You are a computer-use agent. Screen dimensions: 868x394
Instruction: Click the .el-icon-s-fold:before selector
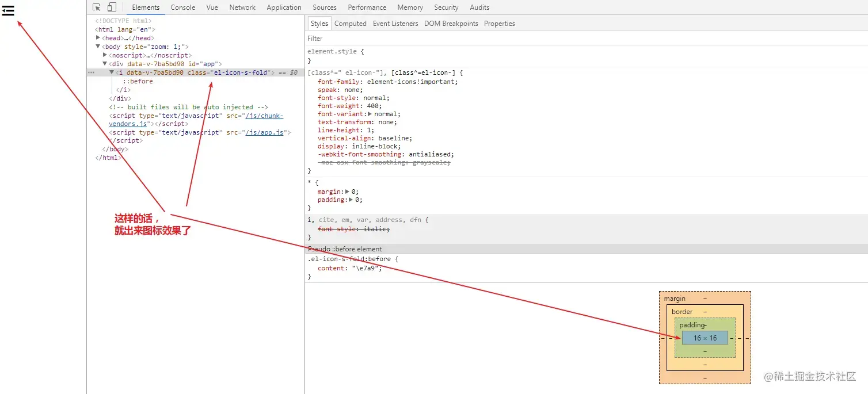pos(349,259)
